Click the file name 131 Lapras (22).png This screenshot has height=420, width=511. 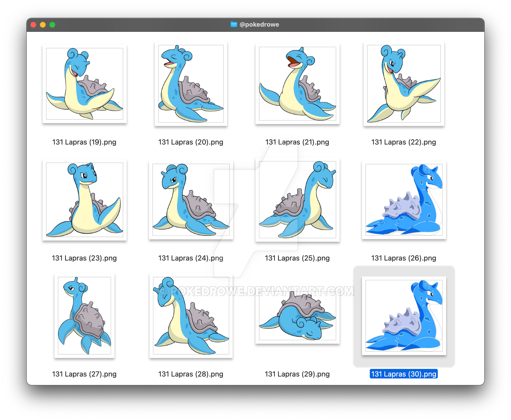(x=404, y=142)
